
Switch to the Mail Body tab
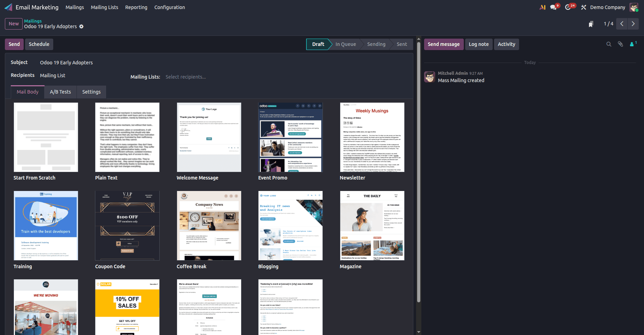tap(27, 92)
